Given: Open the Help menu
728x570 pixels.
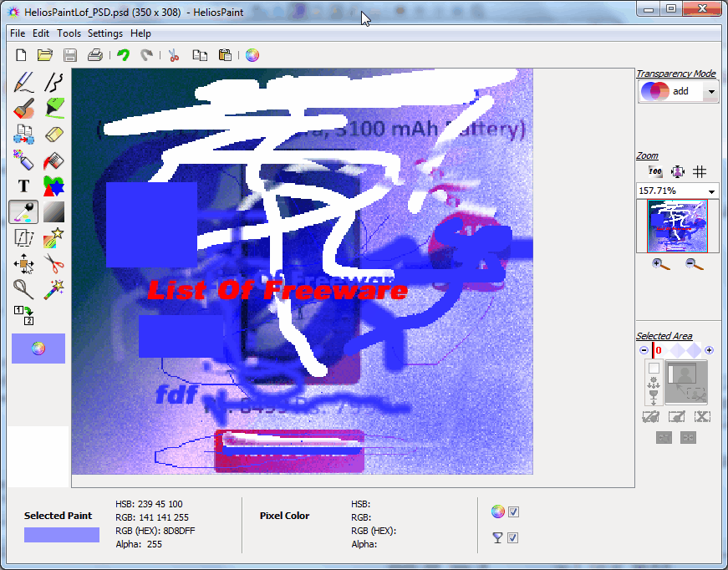Looking at the screenshot, I should tap(140, 33).
